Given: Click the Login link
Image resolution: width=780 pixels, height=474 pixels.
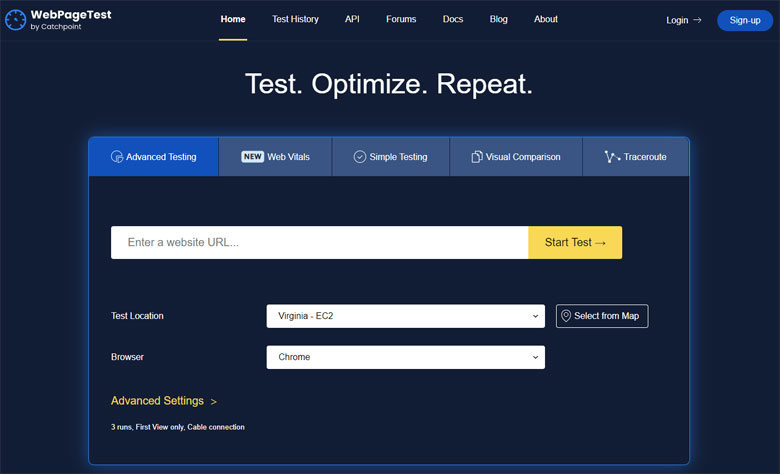Looking at the screenshot, I should [x=683, y=20].
